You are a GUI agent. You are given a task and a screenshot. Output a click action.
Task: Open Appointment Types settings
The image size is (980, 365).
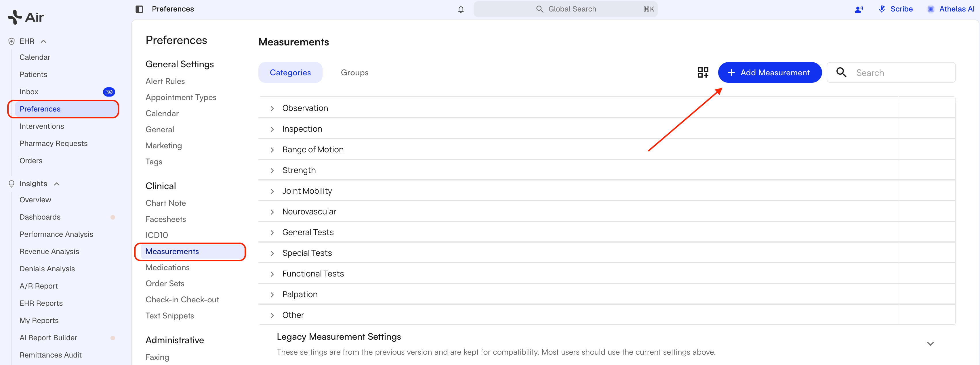(181, 97)
